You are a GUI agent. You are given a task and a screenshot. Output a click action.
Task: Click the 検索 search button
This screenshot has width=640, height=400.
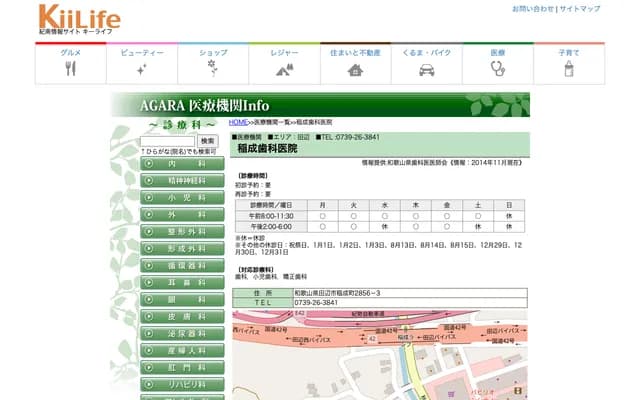click(x=208, y=141)
